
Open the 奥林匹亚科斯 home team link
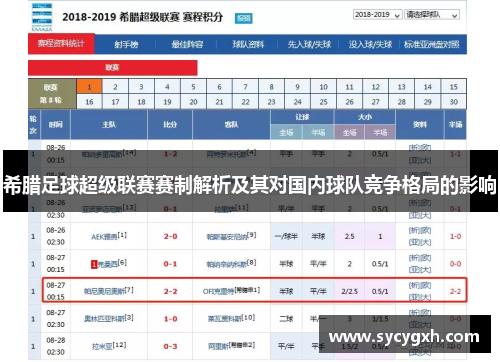104,319
